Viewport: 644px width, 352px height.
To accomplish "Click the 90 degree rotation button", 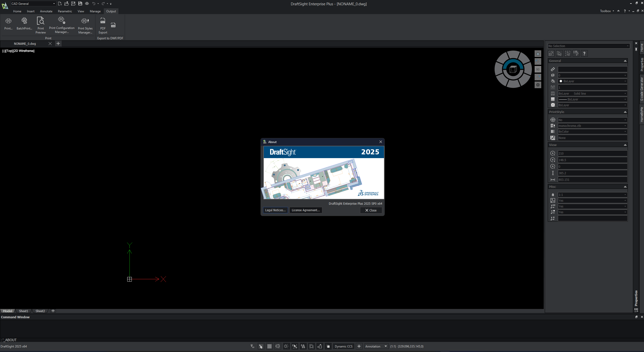I will pyautogui.click(x=538, y=69).
